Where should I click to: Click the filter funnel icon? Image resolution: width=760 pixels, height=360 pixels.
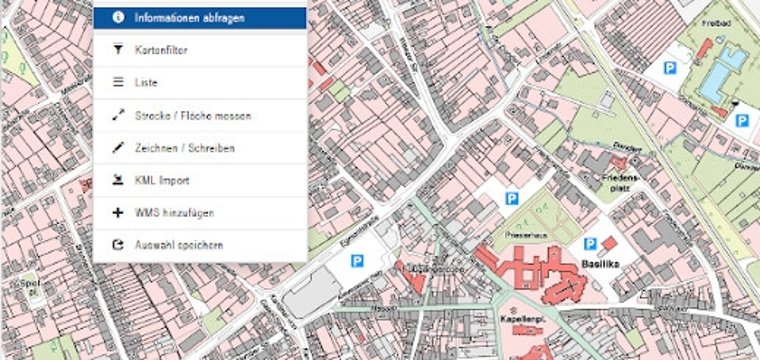tap(118, 49)
